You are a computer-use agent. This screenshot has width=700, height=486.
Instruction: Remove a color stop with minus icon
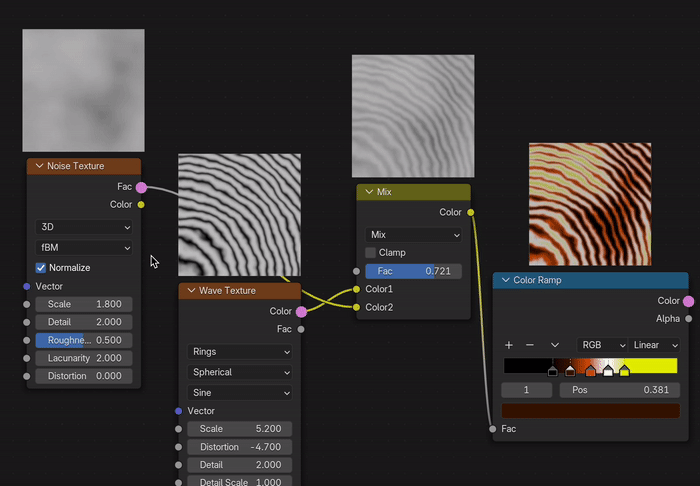pyautogui.click(x=530, y=345)
